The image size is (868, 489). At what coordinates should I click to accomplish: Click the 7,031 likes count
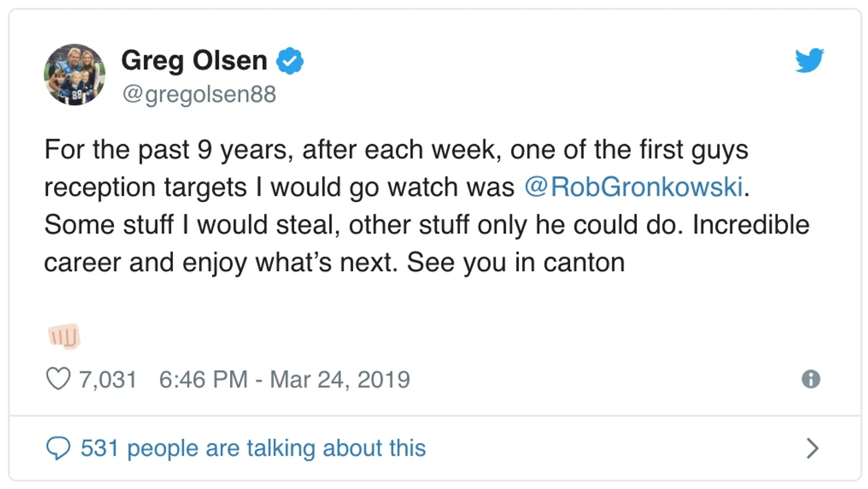pyautogui.click(x=108, y=380)
